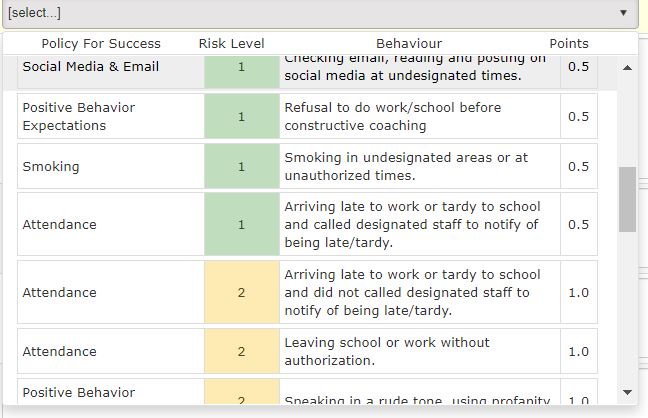The height and width of the screenshot is (418, 648).
Task: Pick Attendance did not call staff
Action: coord(307,292)
